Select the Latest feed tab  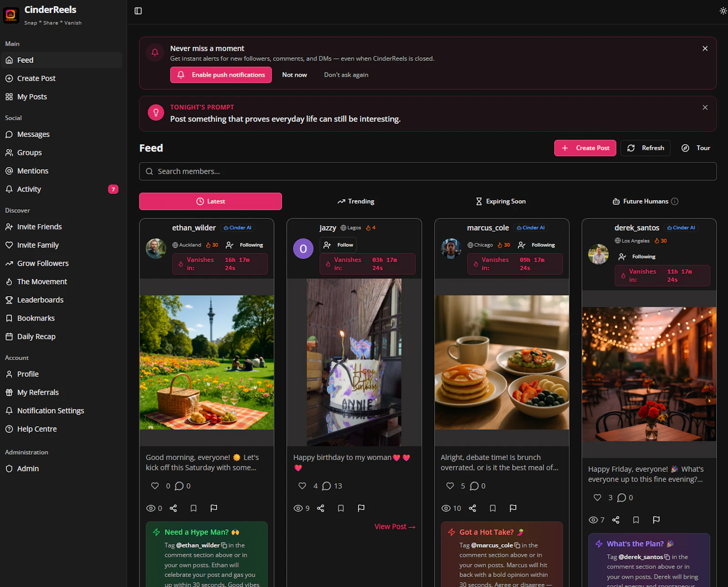pos(211,202)
